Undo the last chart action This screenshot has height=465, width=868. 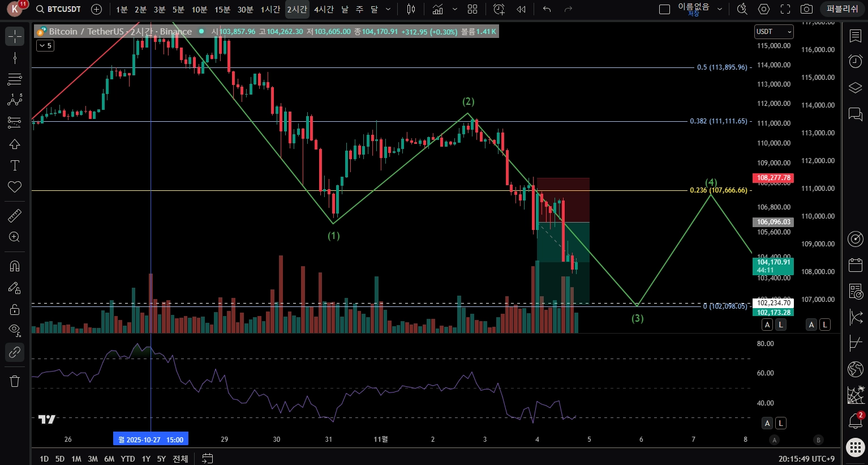click(547, 9)
